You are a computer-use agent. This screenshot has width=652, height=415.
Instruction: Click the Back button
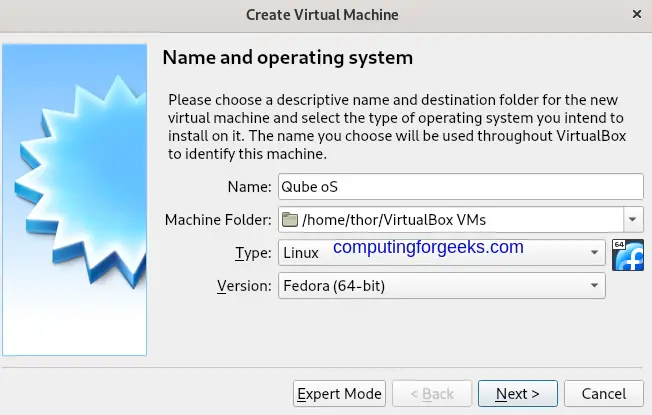pos(432,393)
